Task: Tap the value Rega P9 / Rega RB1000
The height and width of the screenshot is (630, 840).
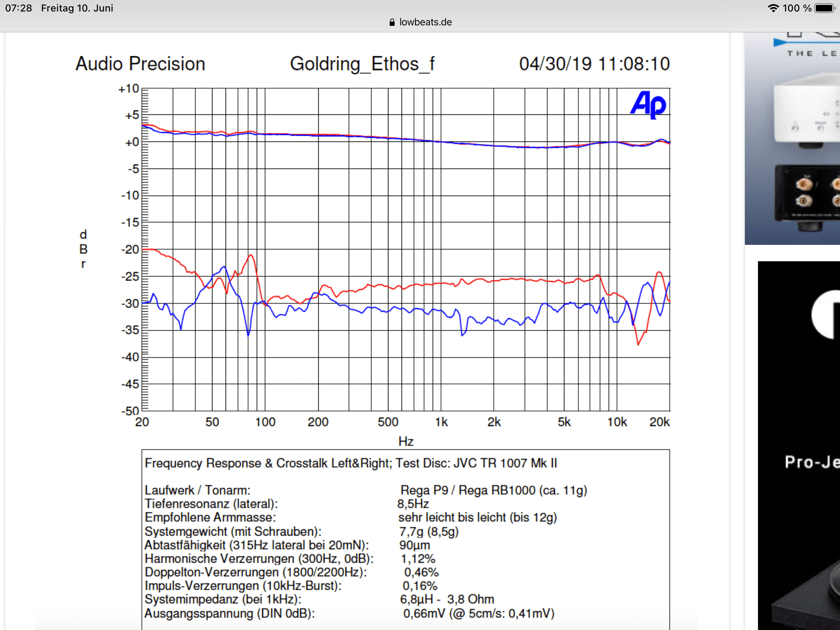Action: click(x=494, y=490)
